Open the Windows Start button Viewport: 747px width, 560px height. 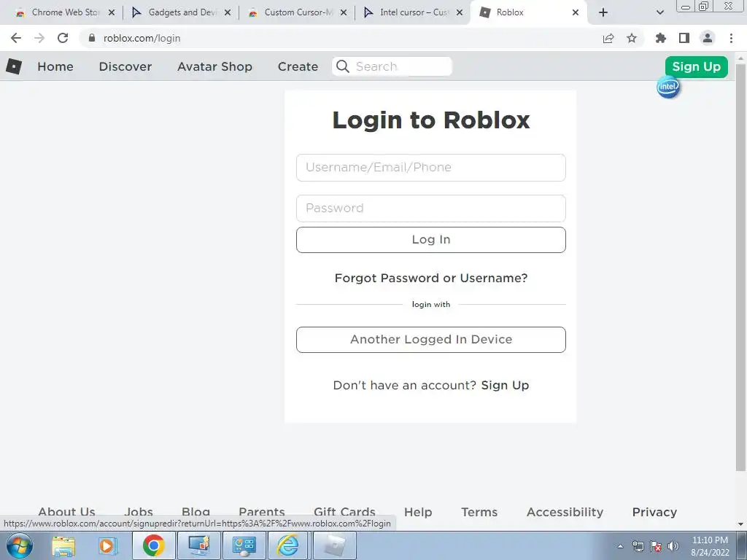pos(20,545)
